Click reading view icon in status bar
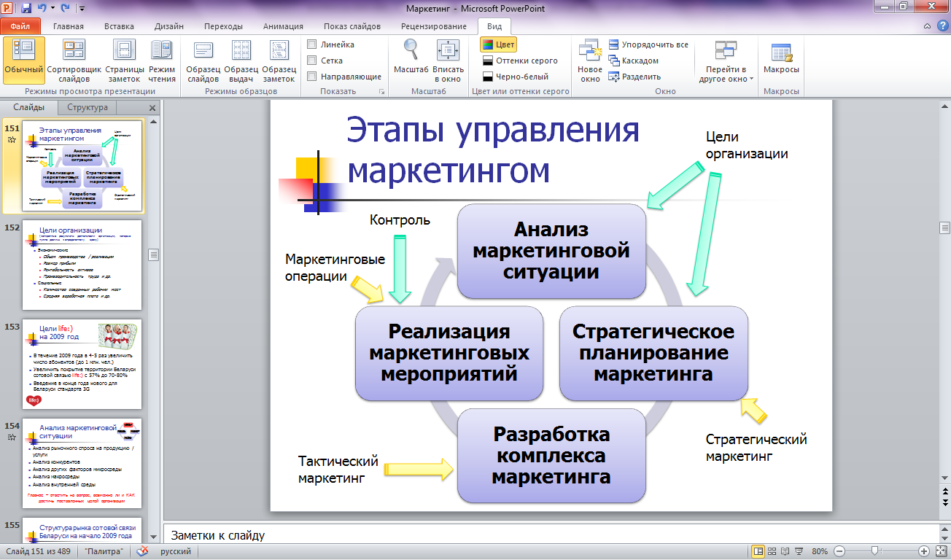Screen dimensions: 951x560 785,551
